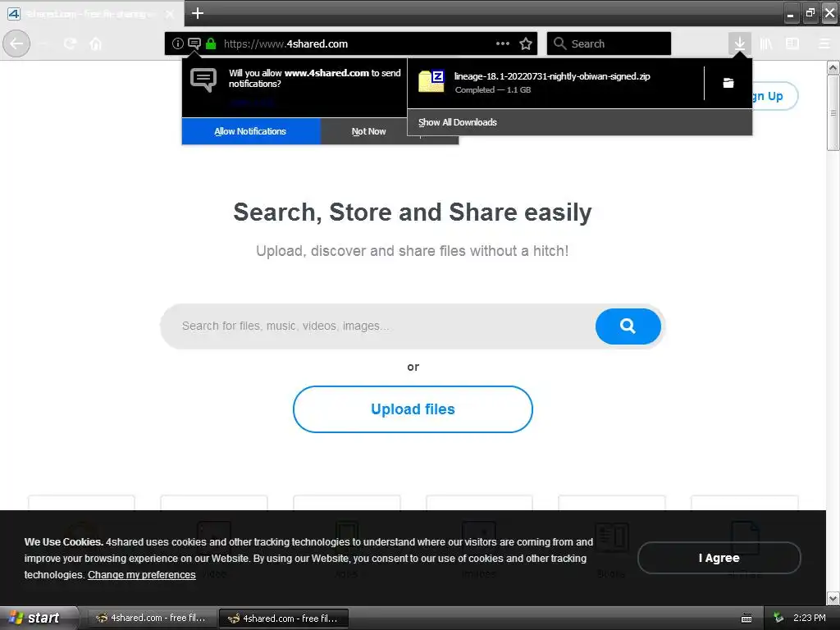
Task: Click the browser Search box
Action: point(609,43)
